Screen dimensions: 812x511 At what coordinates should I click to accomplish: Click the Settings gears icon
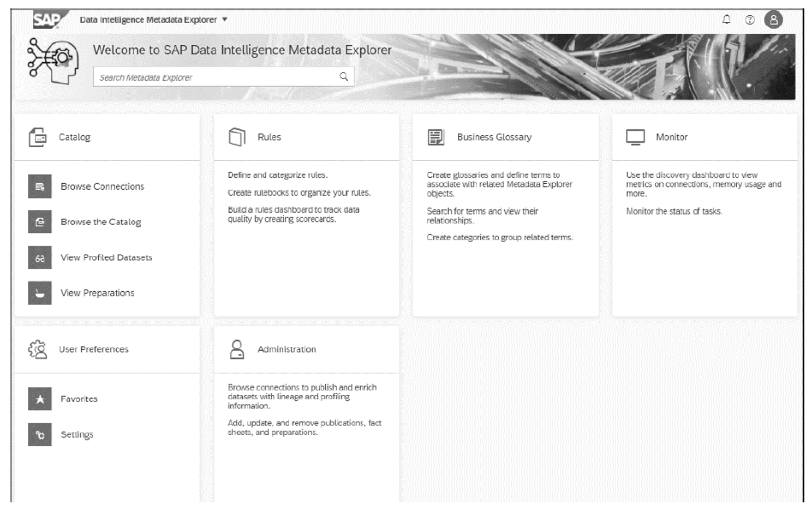40,435
